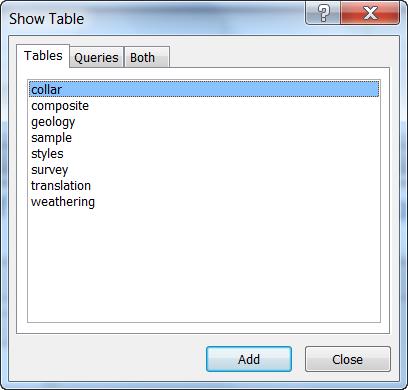
Task: Click blank tab strip right of Both
Action: pyautogui.click(x=279, y=57)
